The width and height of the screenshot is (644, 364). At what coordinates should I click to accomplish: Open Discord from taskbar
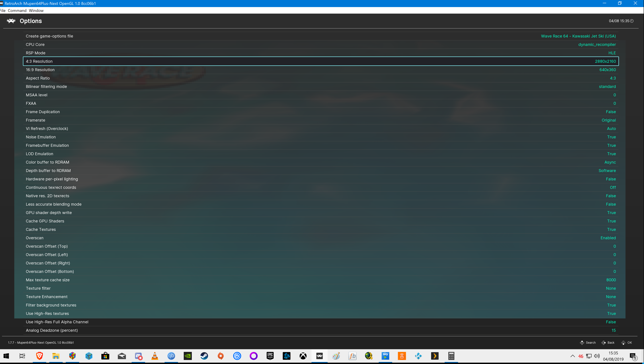pyautogui.click(x=138, y=356)
